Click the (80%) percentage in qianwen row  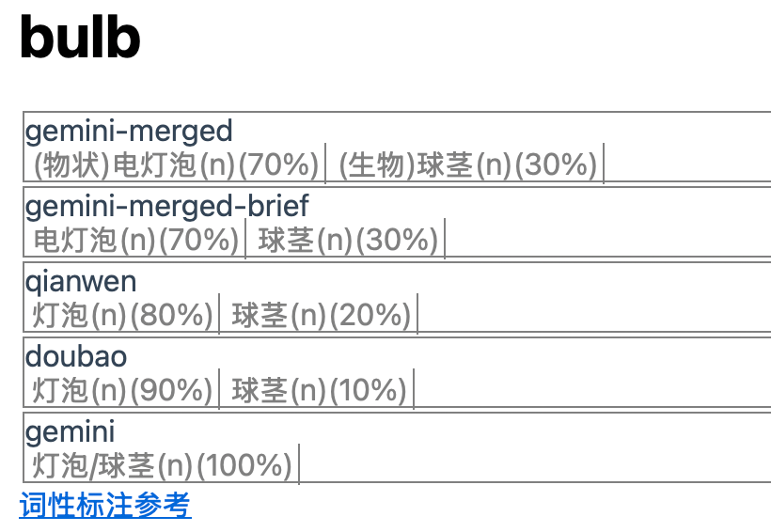pos(172,316)
